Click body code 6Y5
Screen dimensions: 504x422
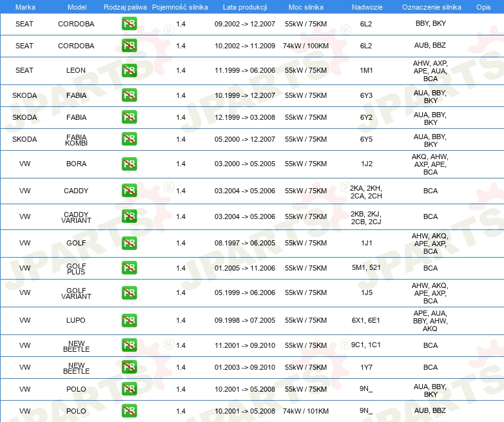(366, 139)
